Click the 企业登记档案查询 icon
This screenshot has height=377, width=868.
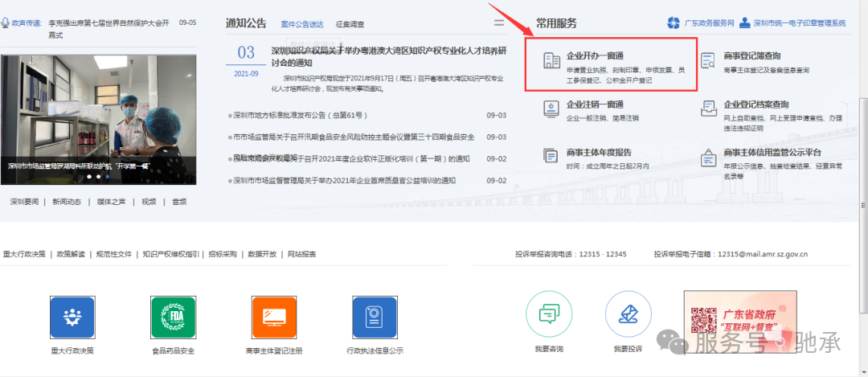pos(708,108)
